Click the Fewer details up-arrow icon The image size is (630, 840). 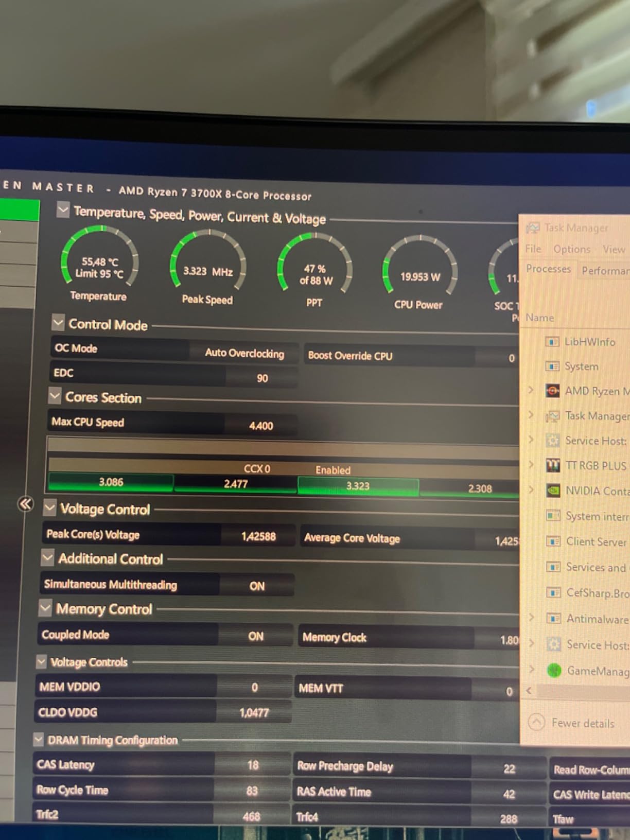[x=536, y=722]
